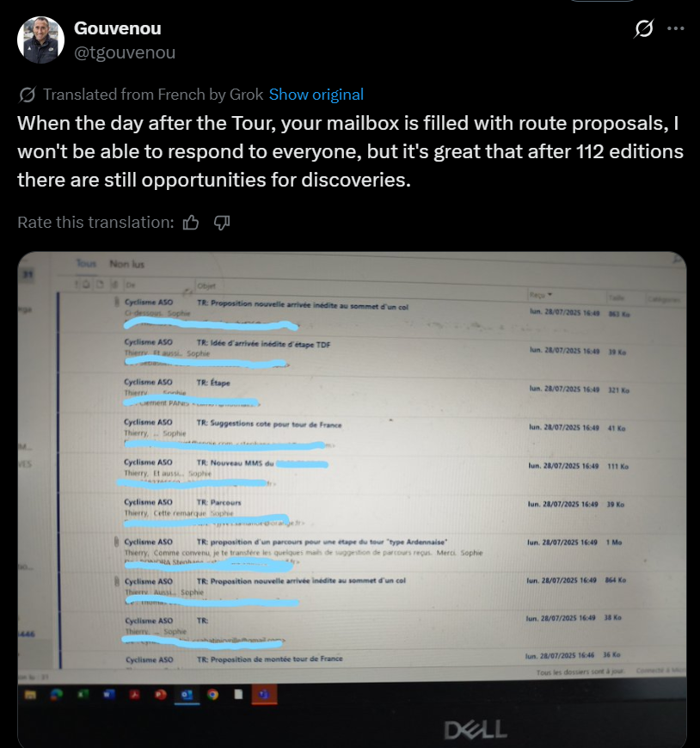The image size is (700, 748).
Task: Click the thumbs-down translation rating icon
Action: [222, 223]
